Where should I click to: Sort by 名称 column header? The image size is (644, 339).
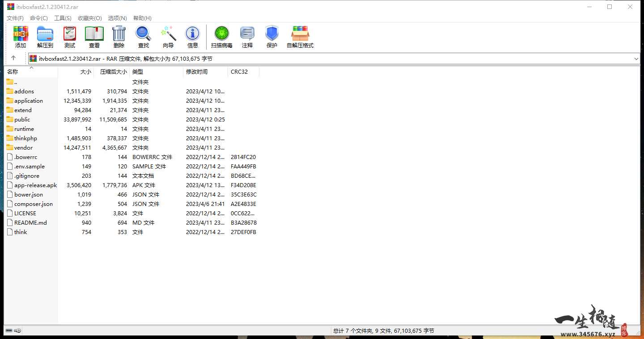coord(13,72)
